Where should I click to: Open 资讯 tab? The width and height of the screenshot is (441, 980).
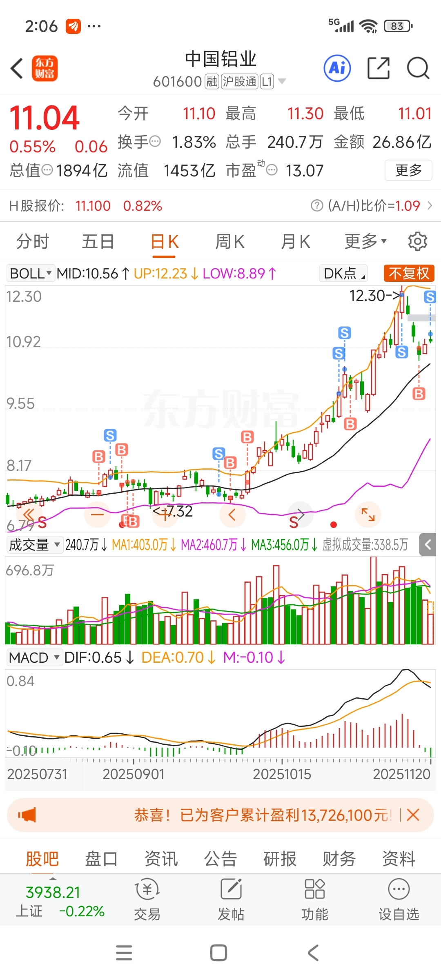(161, 859)
